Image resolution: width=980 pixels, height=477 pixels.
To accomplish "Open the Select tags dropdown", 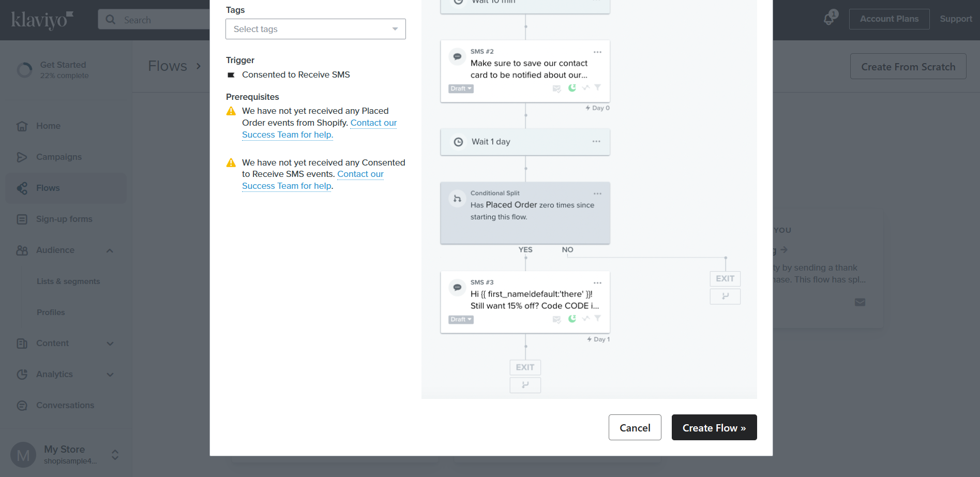I will click(315, 29).
